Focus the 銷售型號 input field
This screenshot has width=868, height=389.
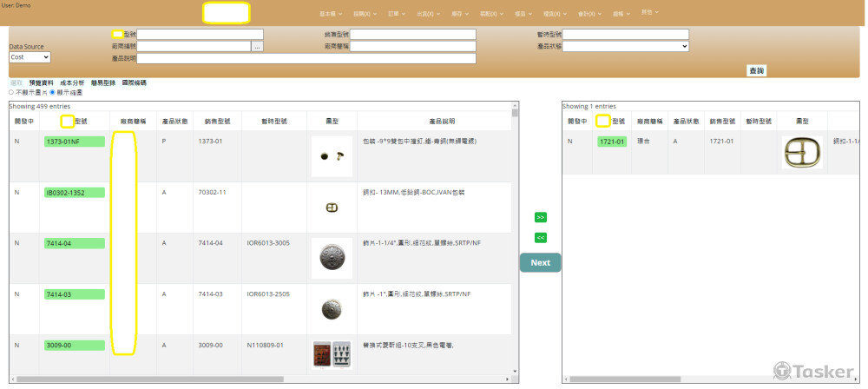click(413, 35)
